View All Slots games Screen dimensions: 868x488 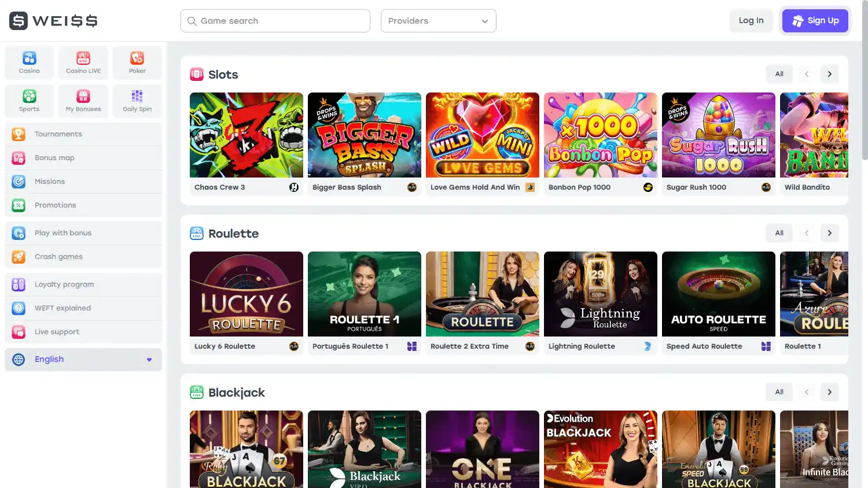(x=779, y=74)
